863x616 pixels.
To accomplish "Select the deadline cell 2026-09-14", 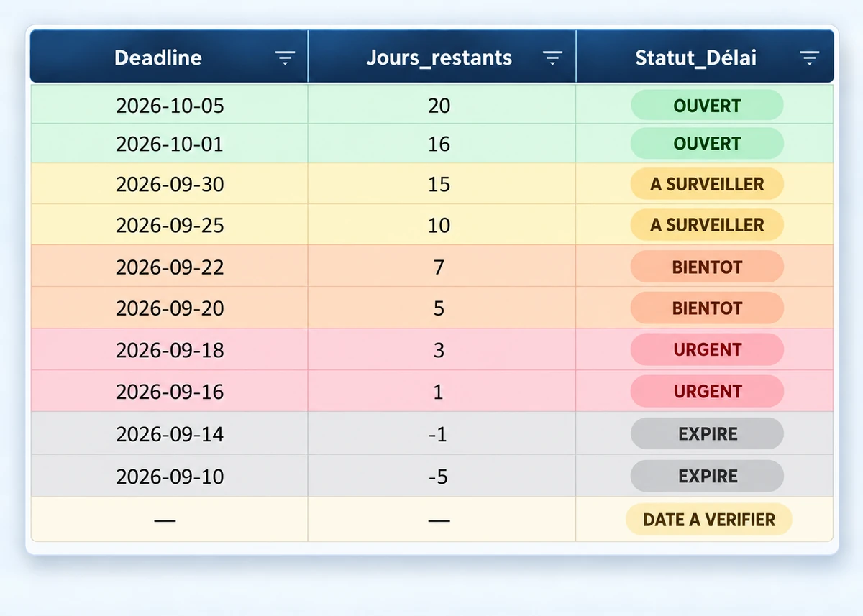I will 170,434.
